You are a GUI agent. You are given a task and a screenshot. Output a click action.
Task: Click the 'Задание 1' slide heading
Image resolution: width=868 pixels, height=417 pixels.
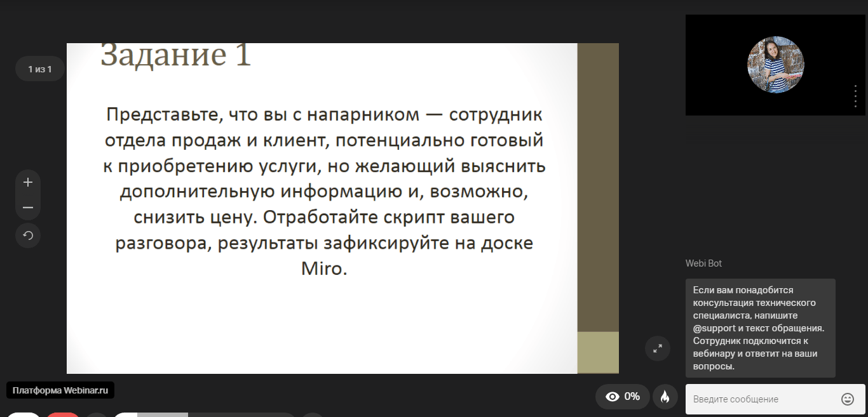[x=176, y=55]
